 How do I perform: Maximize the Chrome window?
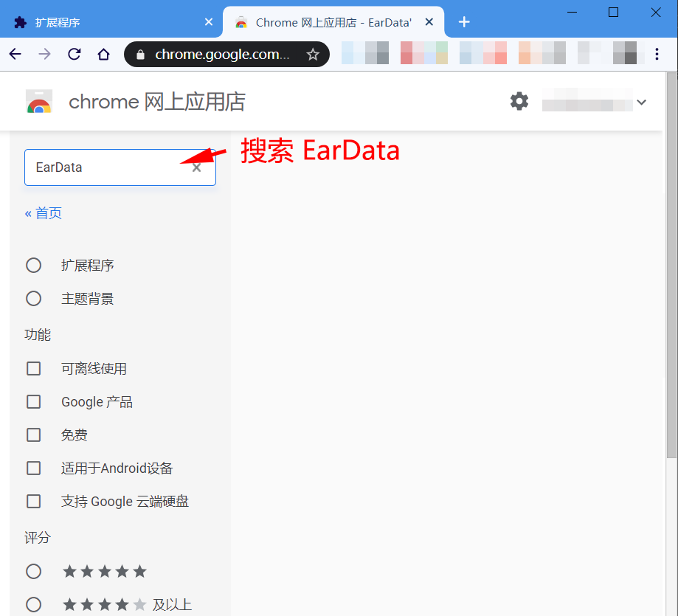tap(613, 12)
